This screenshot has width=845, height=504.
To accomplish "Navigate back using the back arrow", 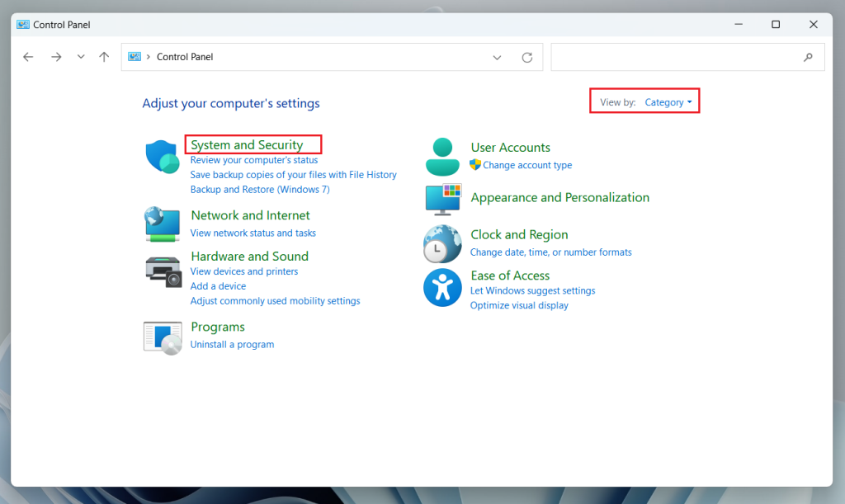I will point(28,56).
